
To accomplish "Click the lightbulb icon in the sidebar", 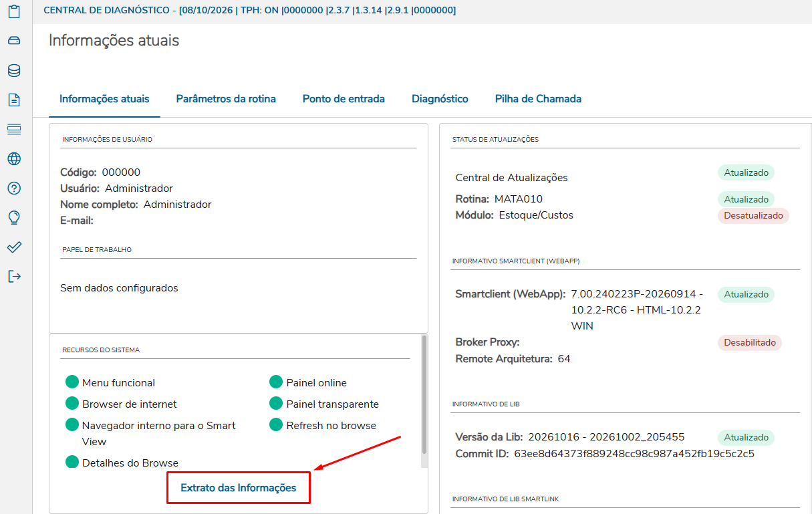I will click(14, 217).
